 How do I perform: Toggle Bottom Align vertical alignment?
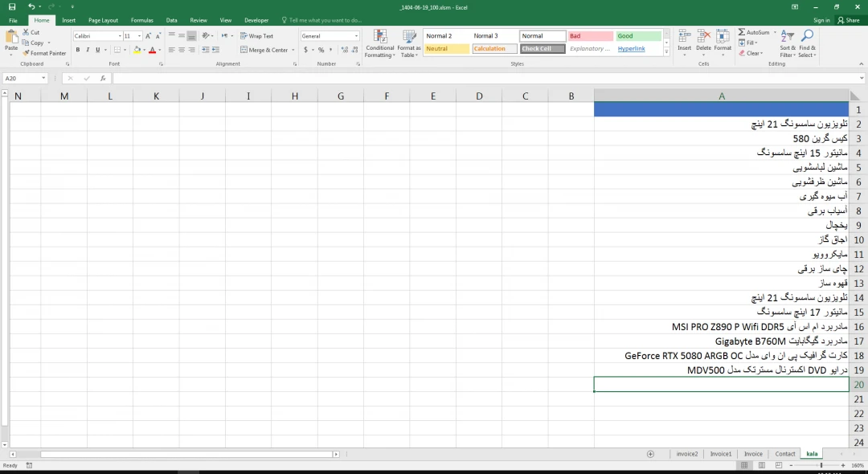[191, 36]
